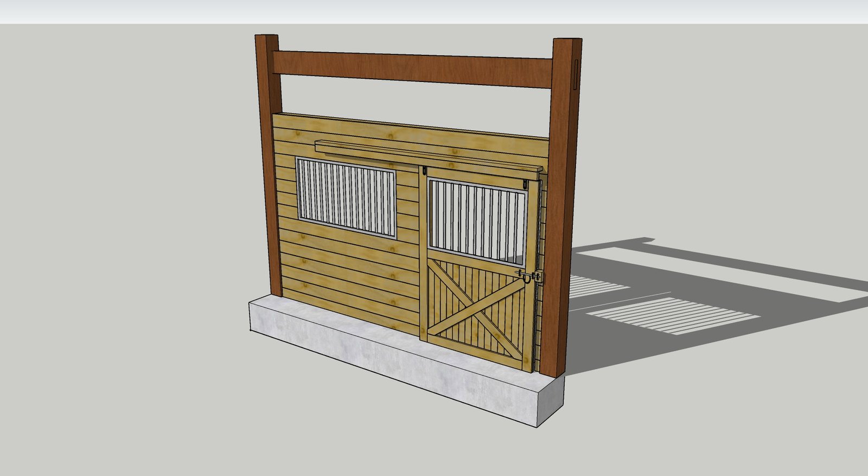Image resolution: width=868 pixels, height=476 pixels.
Task: Click the striped window shadow on the ground
Action: [673, 315]
